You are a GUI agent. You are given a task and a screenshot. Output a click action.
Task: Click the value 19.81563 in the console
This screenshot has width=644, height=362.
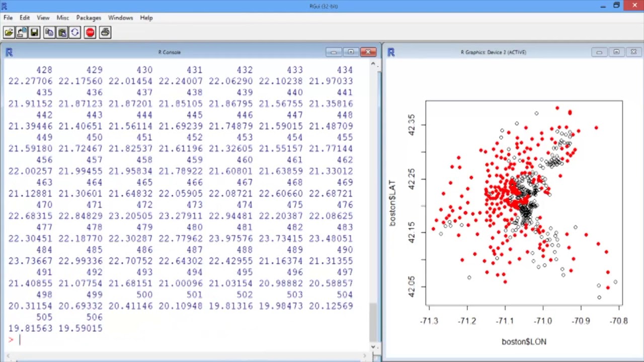[30, 328]
